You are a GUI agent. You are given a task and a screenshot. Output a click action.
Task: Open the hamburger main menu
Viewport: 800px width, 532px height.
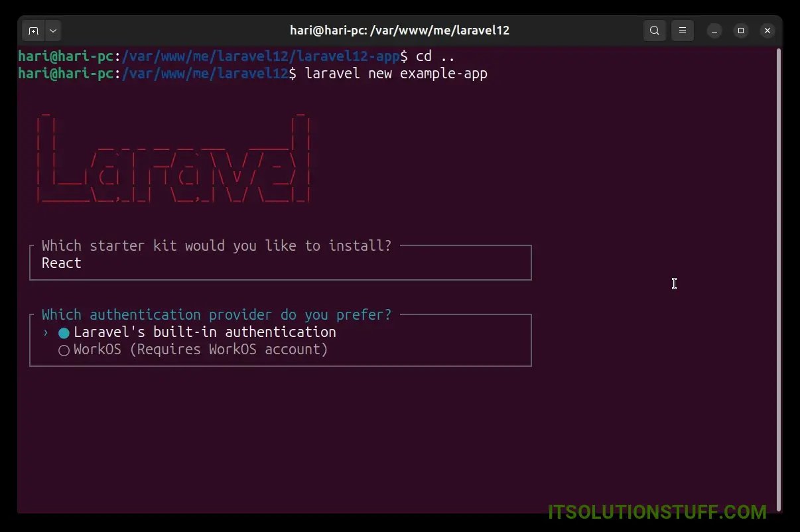682,31
